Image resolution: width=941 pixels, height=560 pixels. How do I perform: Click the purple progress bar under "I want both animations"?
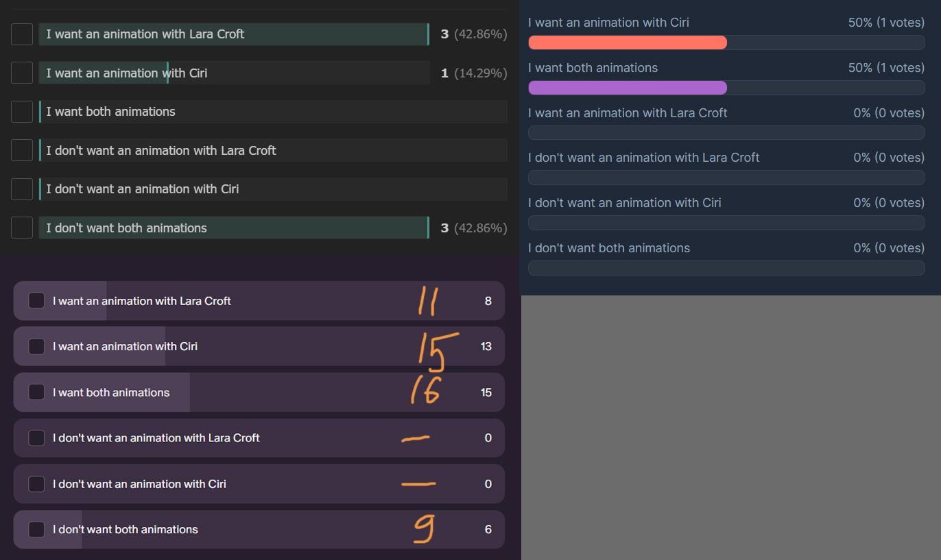[x=628, y=88]
